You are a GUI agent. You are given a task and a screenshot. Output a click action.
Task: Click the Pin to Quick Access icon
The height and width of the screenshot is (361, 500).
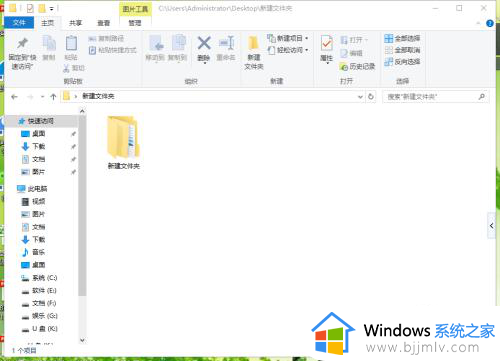(22, 43)
